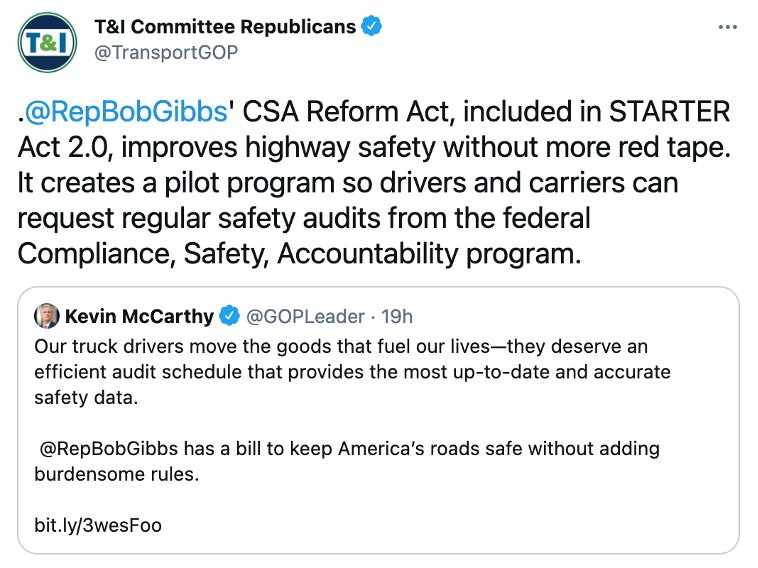This screenshot has width=758, height=568.
Task: Follow the bit.ly/3wesFoo link
Action: tap(97, 525)
